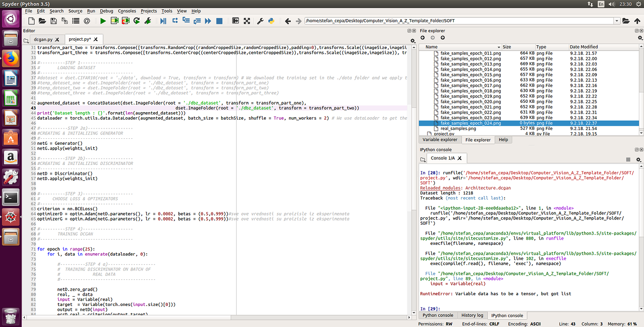
Task: Click the Firefox icon in the Ubuntu launcher
Action: [x=10, y=58]
